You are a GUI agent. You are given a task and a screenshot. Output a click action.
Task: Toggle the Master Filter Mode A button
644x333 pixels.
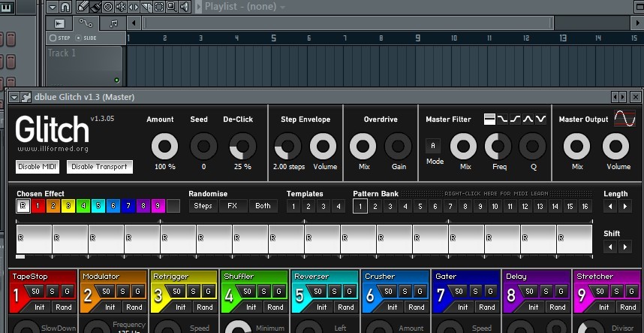(432, 146)
